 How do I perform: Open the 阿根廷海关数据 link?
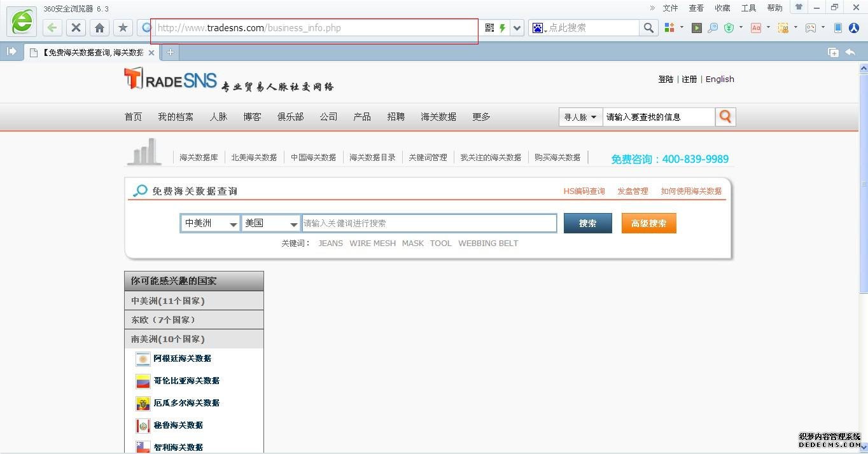pyautogui.click(x=182, y=359)
